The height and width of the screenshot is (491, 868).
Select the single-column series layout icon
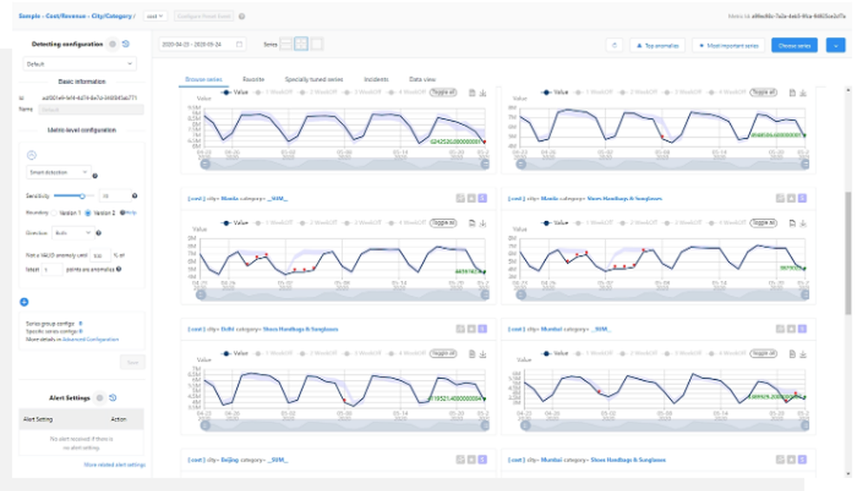pos(286,44)
